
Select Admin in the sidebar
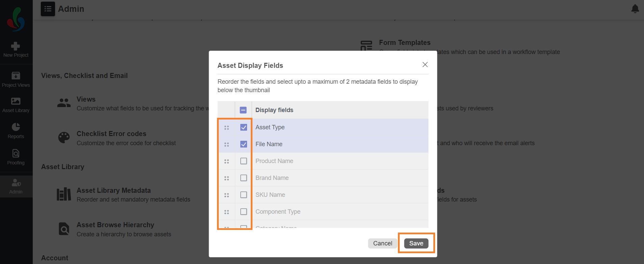(16, 186)
